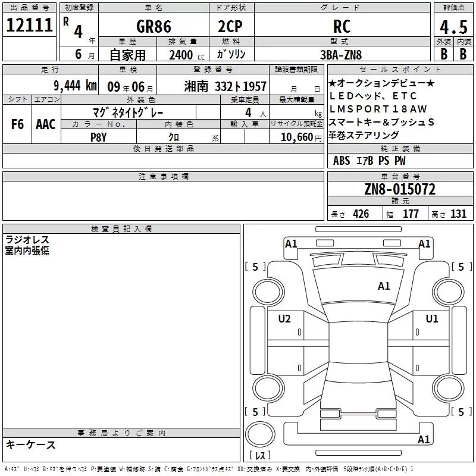476x476 pixels.
Task: Select the car name GR86
Action: 154,26
